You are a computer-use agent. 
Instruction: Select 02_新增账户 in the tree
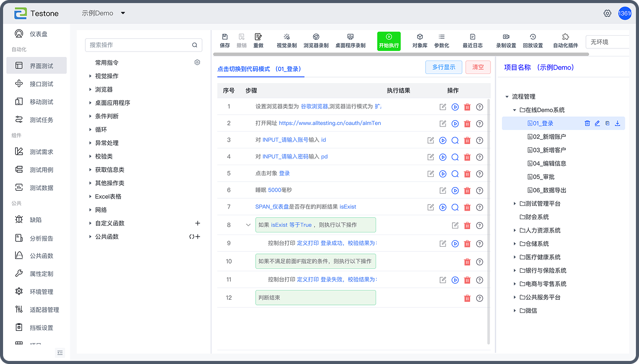pyautogui.click(x=549, y=137)
